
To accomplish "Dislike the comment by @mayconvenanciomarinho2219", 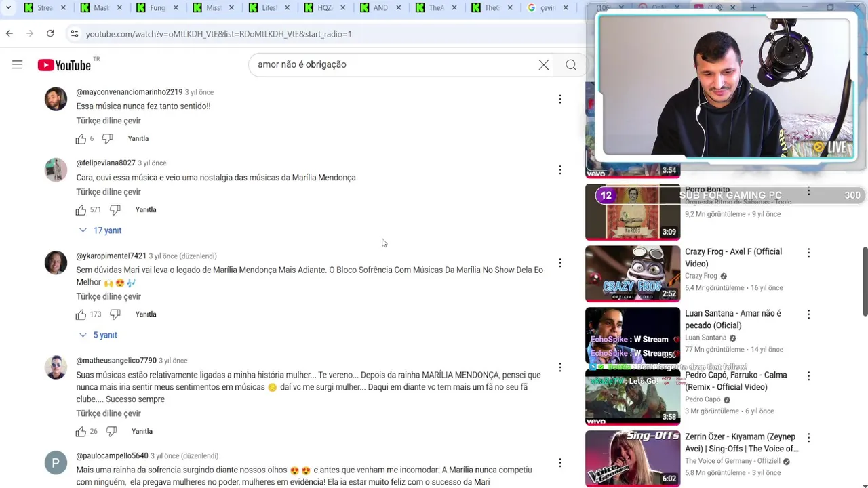I will click(107, 139).
